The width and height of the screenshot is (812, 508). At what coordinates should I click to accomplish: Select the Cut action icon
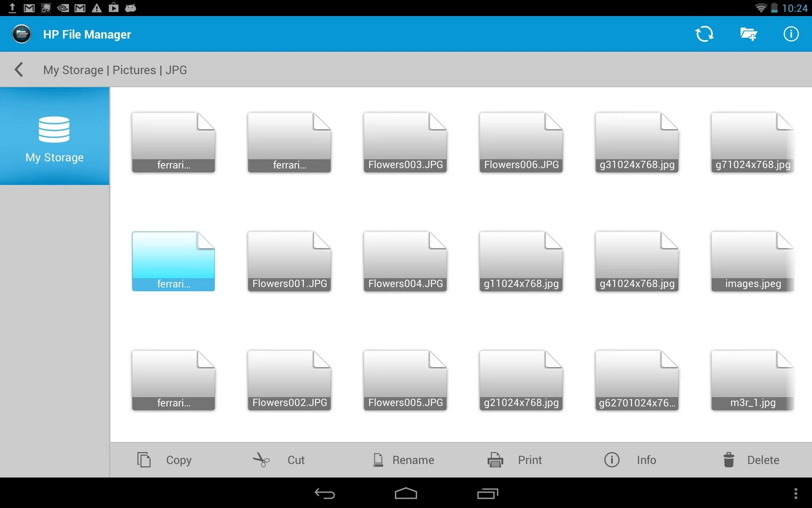[263, 459]
